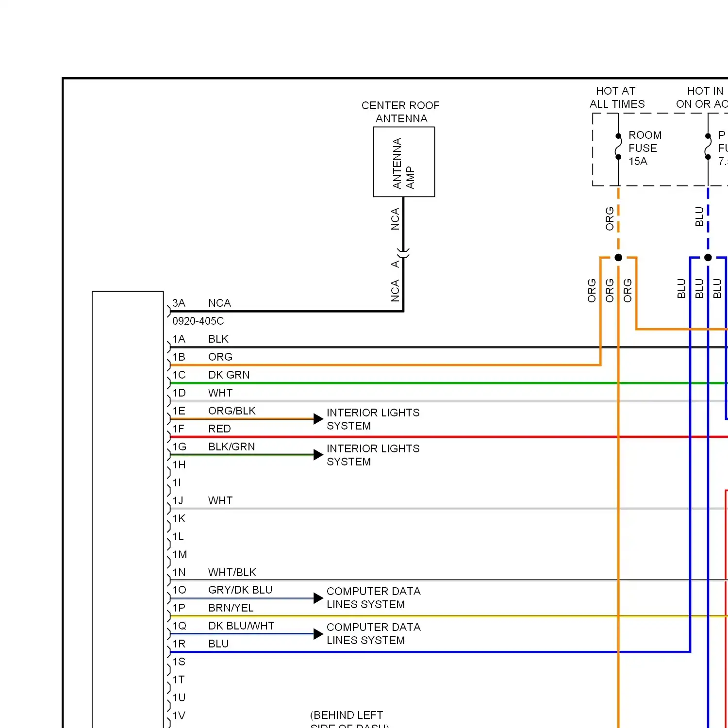Select the ANTENNA AMP box
728x728 pixels.
(x=404, y=162)
